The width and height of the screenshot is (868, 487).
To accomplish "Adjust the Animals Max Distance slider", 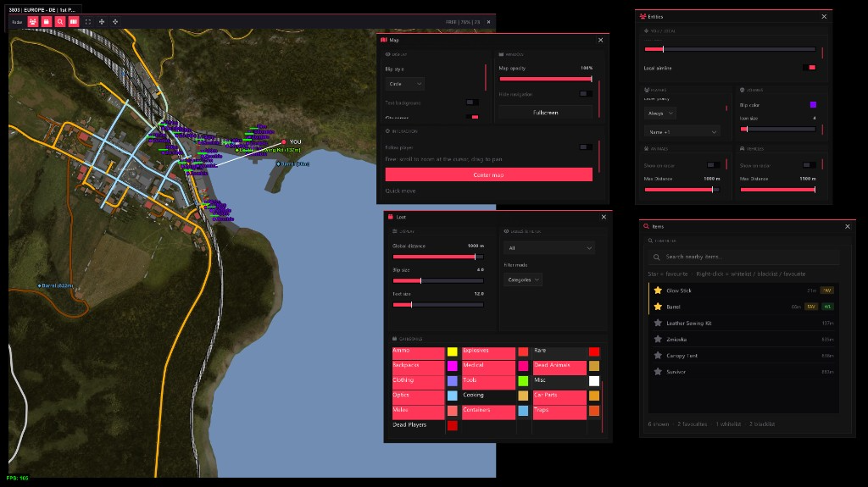I will tap(682, 189).
